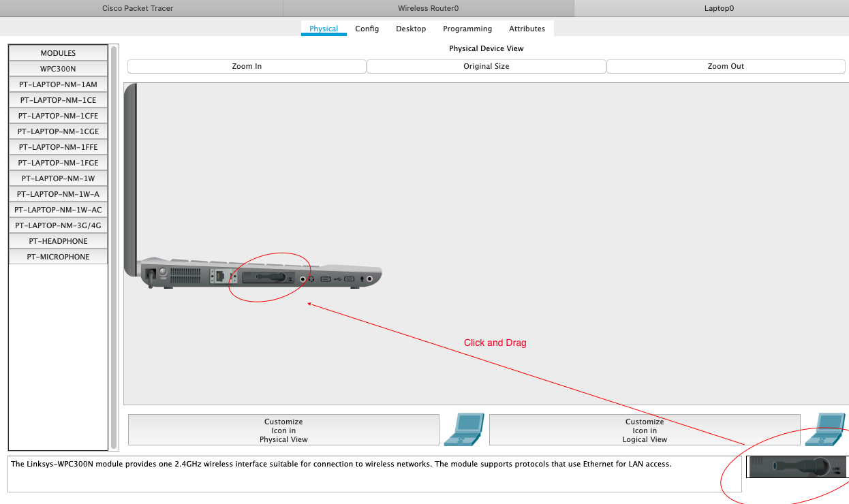Screen dimensions: 849x504
Task: Click the logical view laptop icon
Action: [x=825, y=430]
